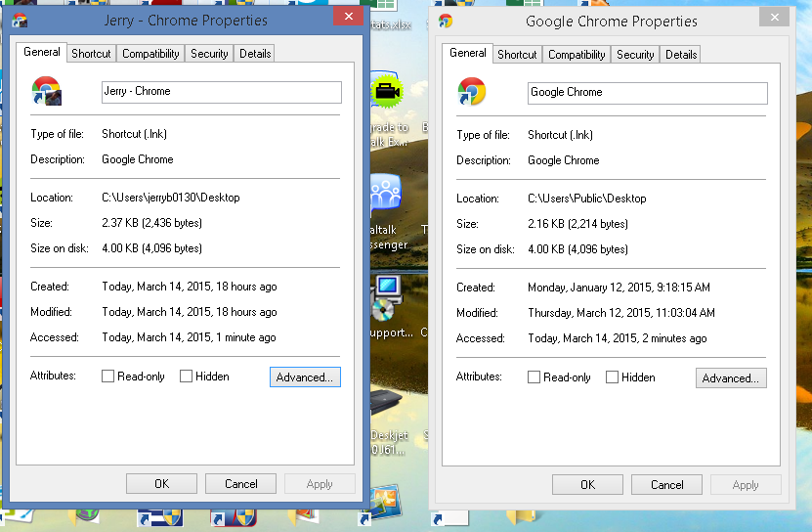Image resolution: width=812 pixels, height=532 pixels.
Task: Switch to Shortcut tab in Jerry - Chrome Properties
Action: (91, 54)
